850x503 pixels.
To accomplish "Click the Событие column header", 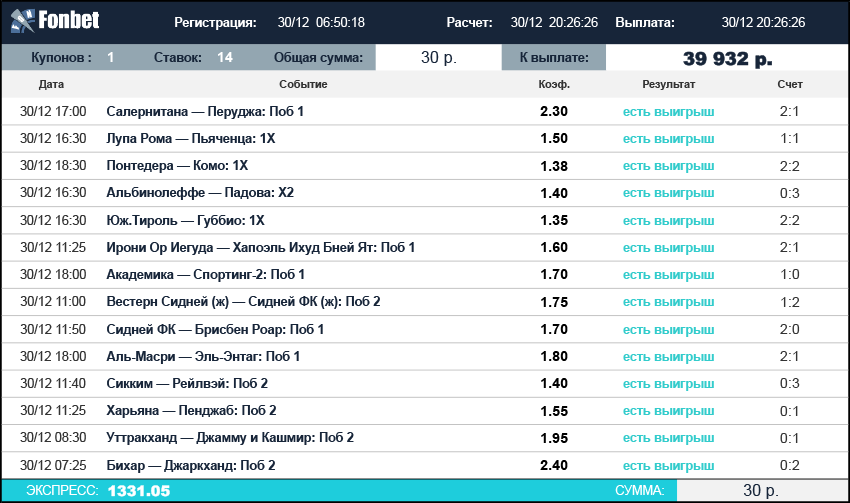I will (303, 84).
